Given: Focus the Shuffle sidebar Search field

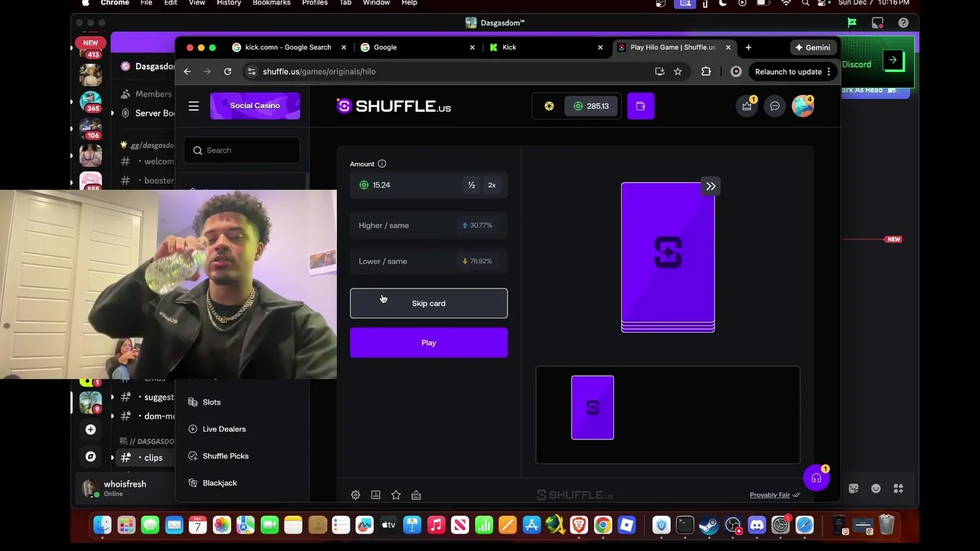Looking at the screenshot, I should tap(242, 150).
